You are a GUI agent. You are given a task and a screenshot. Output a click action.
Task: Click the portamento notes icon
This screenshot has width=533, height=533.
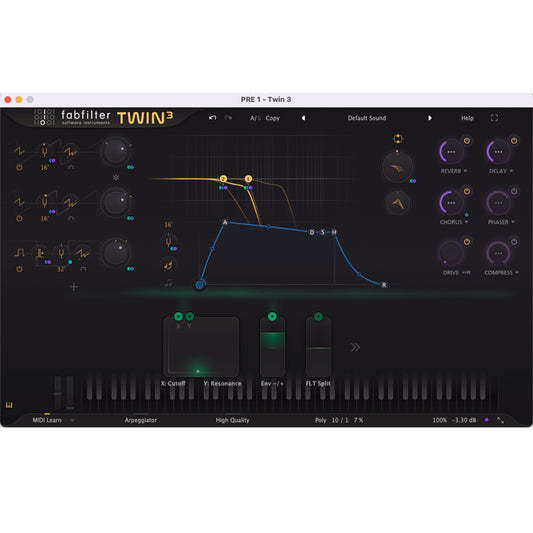(x=168, y=265)
